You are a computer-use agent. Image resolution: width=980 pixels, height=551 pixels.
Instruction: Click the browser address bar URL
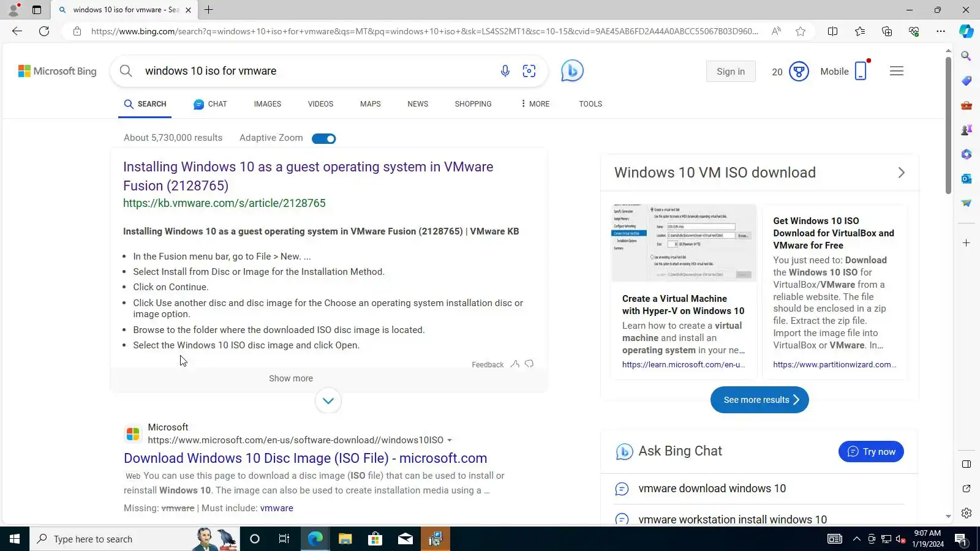coord(424,31)
